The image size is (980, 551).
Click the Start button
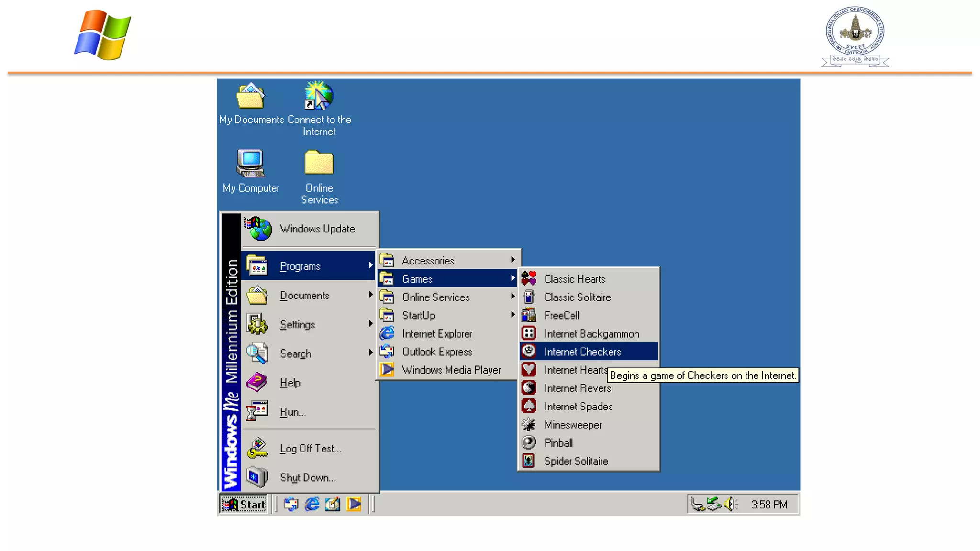[x=244, y=505]
